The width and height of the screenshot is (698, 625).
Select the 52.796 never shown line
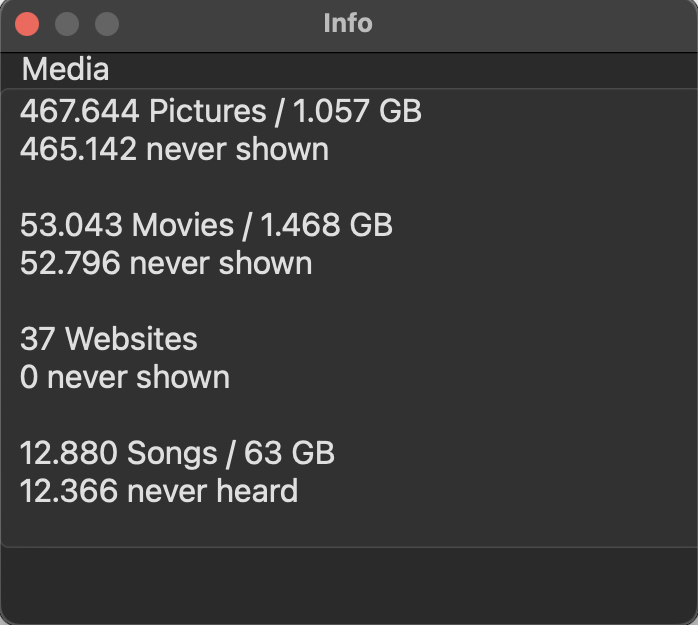(166, 263)
